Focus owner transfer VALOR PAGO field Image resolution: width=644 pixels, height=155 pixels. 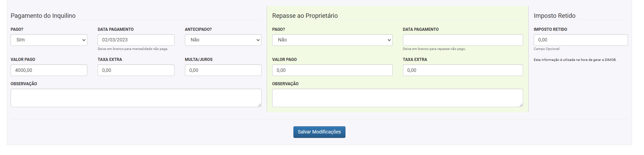[332, 70]
